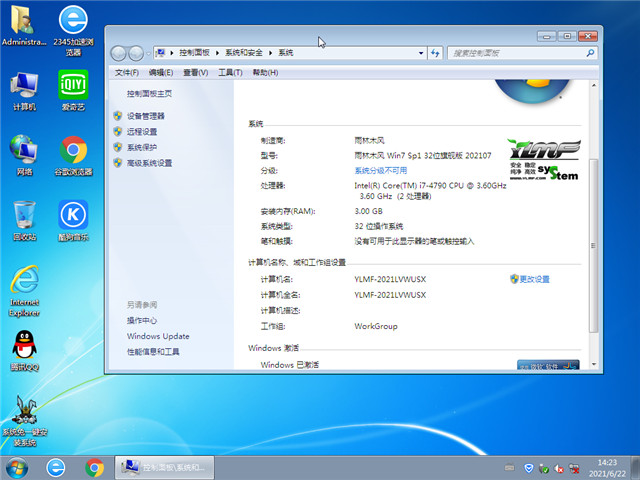Open the 文件(F) menu
This screenshot has height=480, width=640.
point(127,72)
